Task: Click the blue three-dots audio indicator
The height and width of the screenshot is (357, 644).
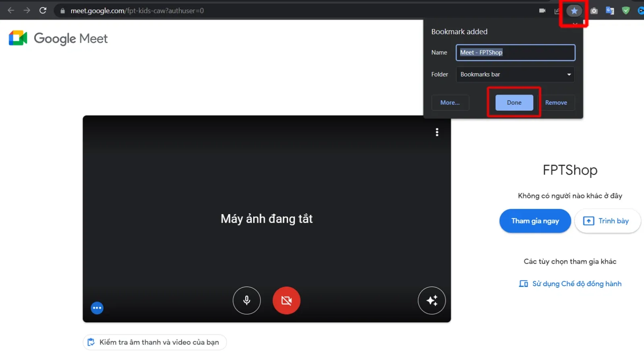Action: (x=97, y=308)
